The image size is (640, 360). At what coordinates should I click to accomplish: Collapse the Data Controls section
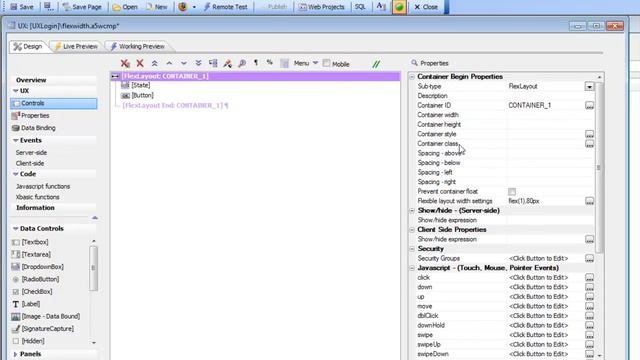click(16, 229)
